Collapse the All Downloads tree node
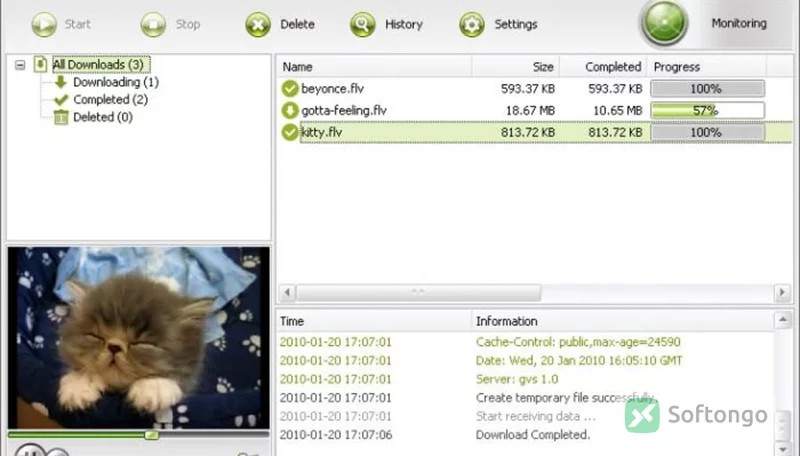Viewport: 800px width, 456px height. coord(20,65)
